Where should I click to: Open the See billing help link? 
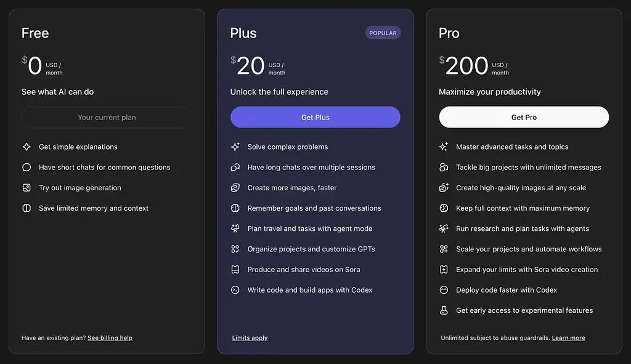click(x=110, y=338)
